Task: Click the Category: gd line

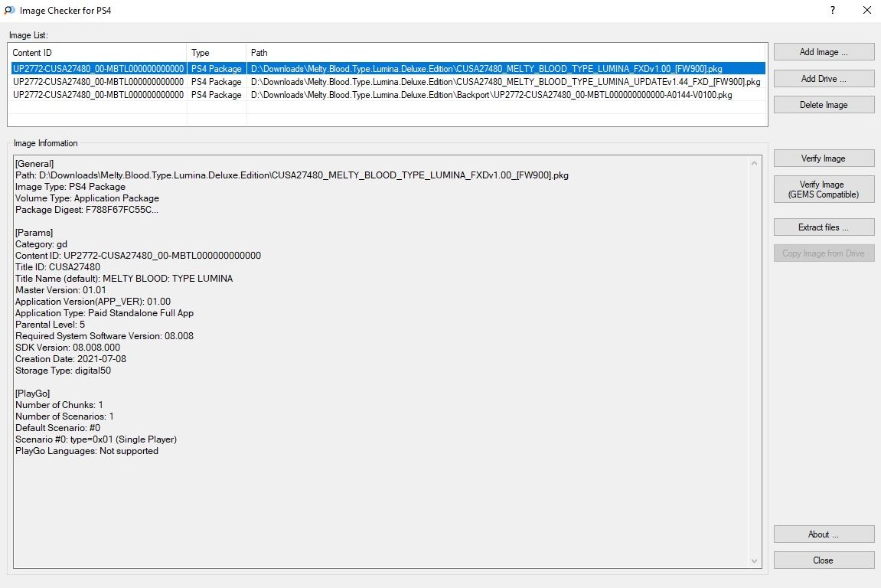Action: coord(41,244)
